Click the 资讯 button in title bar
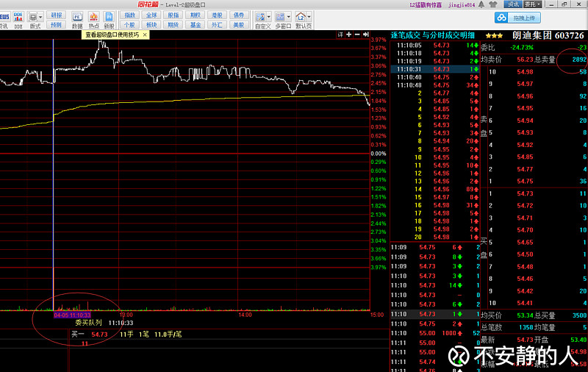Screen dimensions: 588x372 point(511,4)
